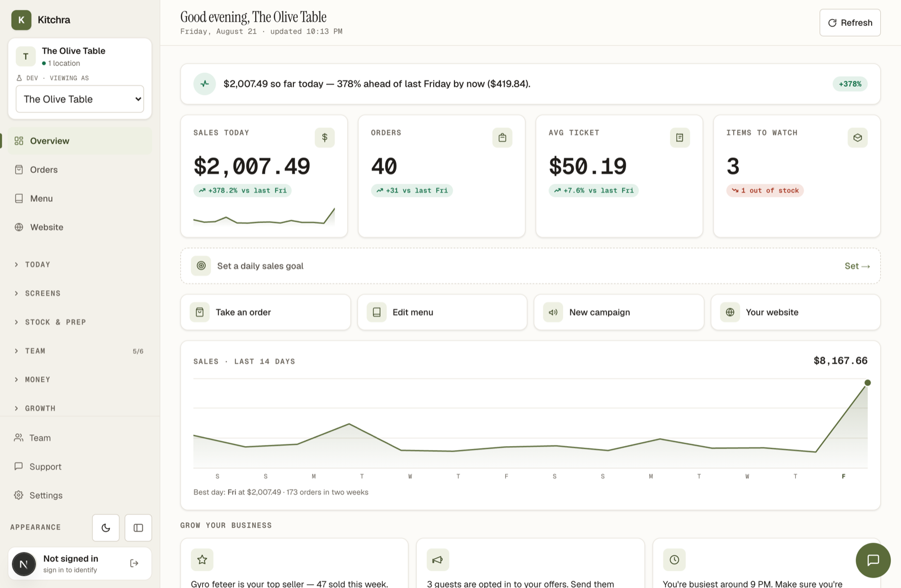Click the $8,167.66 total value
This screenshot has height=588, width=901.
point(840,360)
